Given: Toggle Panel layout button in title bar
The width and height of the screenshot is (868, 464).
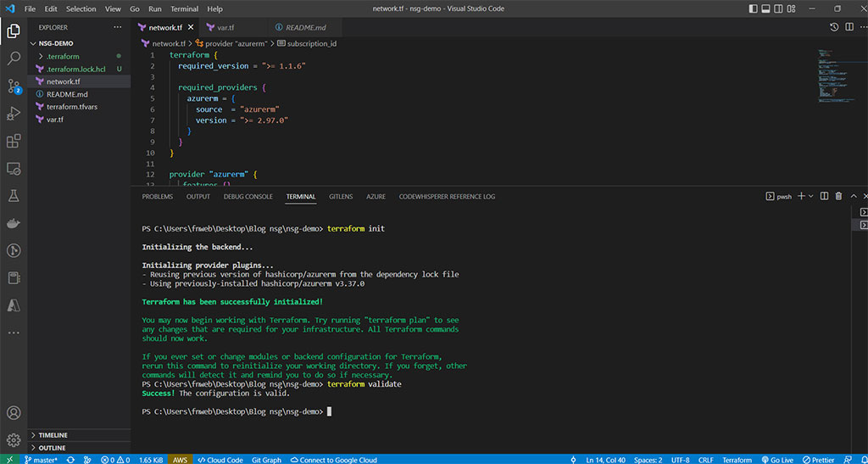Looking at the screenshot, I should (x=766, y=8).
